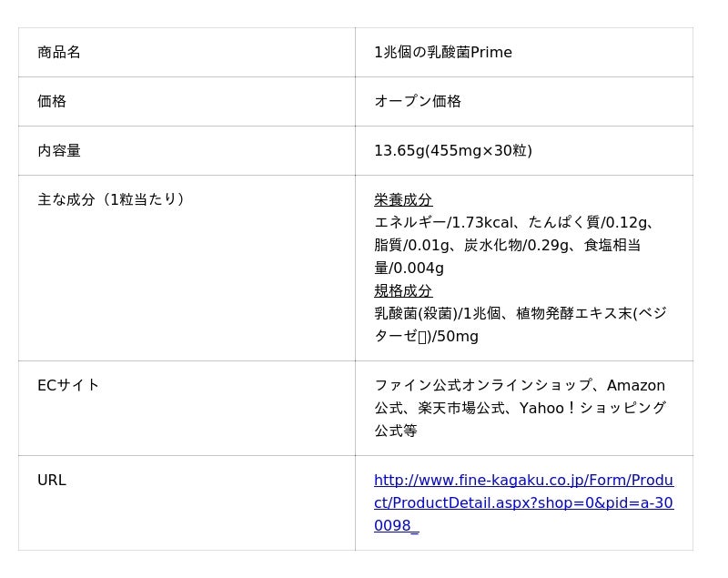Click the オープン価格 value text
Image resolution: width=728 pixels, height=578 pixels.
tap(418, 101)
